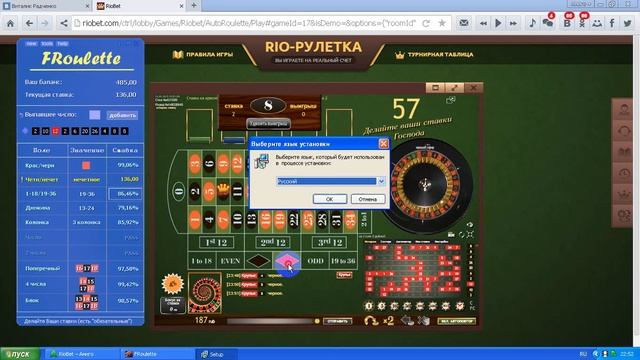The image size is (640, 360).
Task: Click the browser home icon
Action: [10, 23]
